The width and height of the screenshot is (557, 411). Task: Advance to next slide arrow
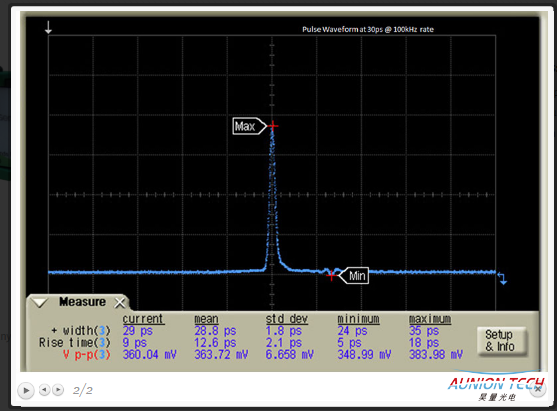58,390
